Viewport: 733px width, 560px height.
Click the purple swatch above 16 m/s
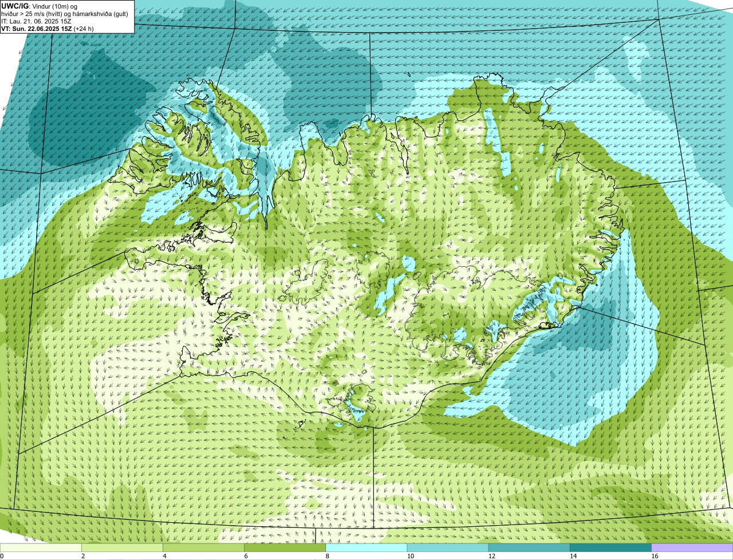click(x=692, y=548)
